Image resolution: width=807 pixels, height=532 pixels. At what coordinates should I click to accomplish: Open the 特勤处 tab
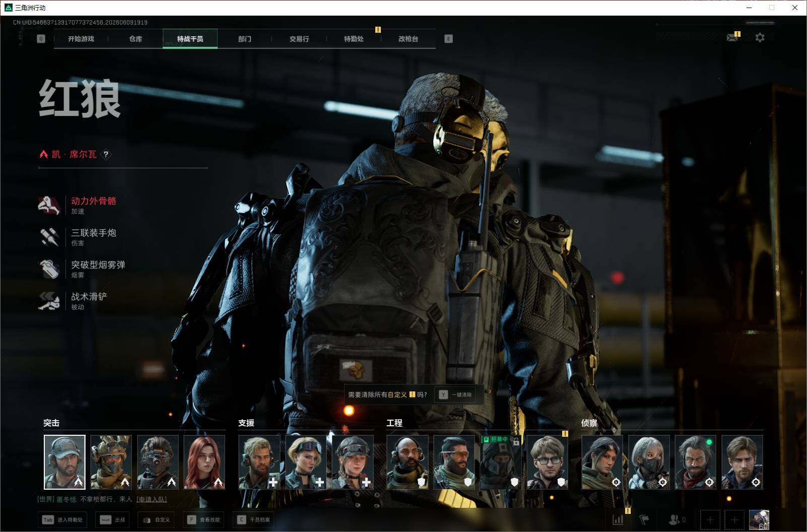(354, 39)
